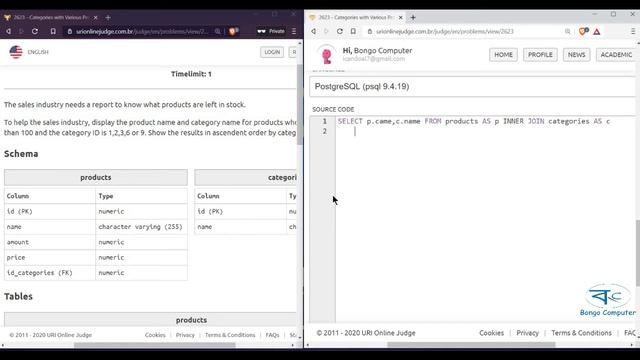Click the Cookies link in right window footer
Image resolution: width=640 pixels, height=360 pixels.
click(491, 333)
